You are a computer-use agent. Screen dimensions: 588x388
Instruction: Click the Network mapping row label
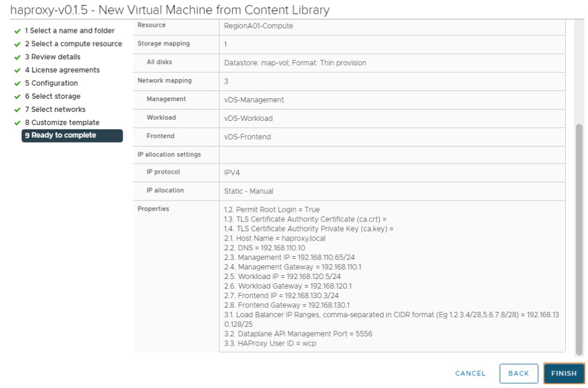coord(163,81)
